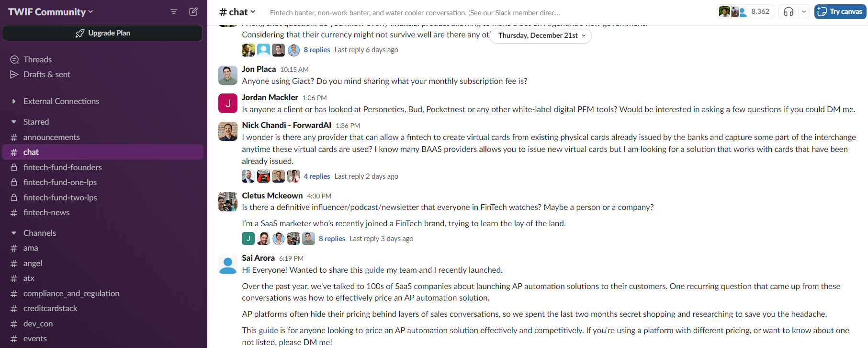The width and height of the screenshot is (868, 348).
Task: Open the Thursday, December 21st date dropdown
Action: coord(541,35)
